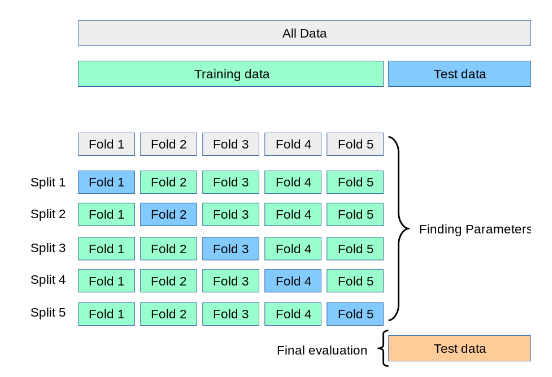Click the blue Fold 3 in Split 3
The height and width of the screenshot is (377, 552).
231,249
